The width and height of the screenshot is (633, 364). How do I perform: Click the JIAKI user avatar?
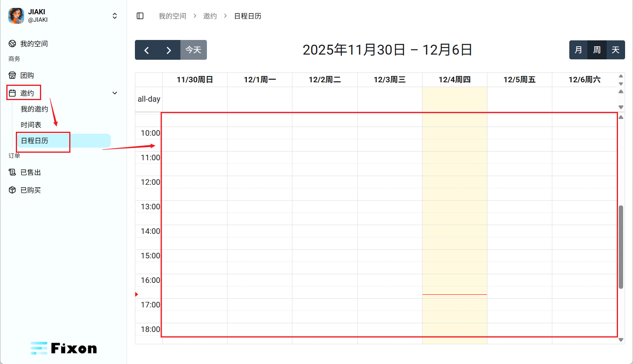16,16
